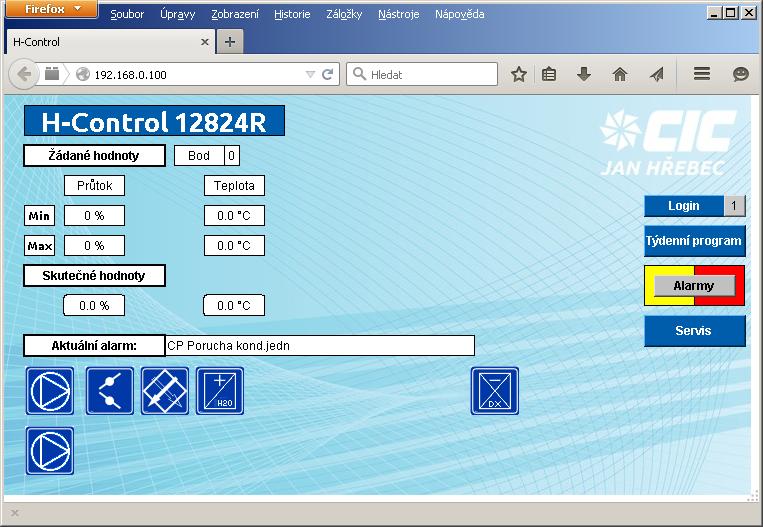Click the Max Průtok 0 % field

coord(94,246)
